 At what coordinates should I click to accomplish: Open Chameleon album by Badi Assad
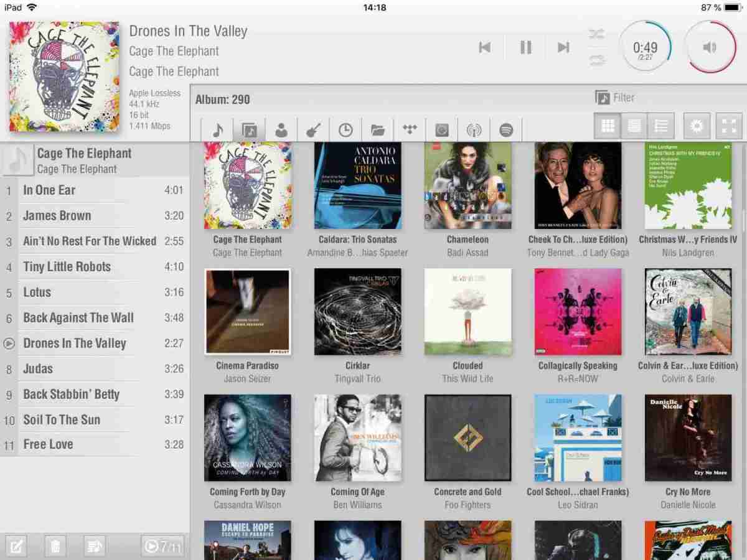point(467,185)
